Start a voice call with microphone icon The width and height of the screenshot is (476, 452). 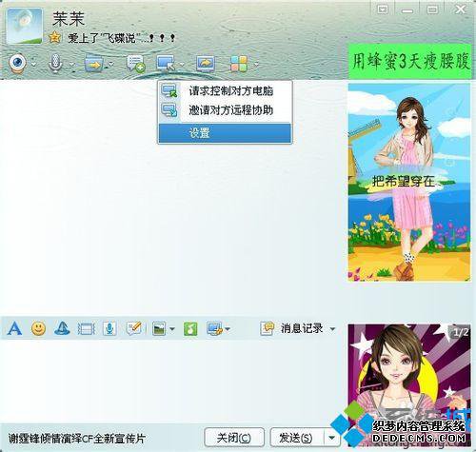[55, 64]
